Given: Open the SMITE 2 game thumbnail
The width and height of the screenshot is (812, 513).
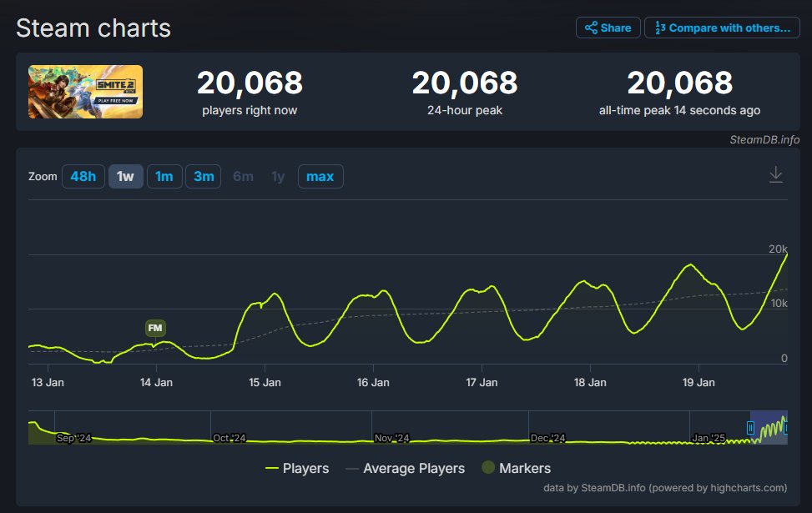Looking at the screenshot, I should 85,92.
